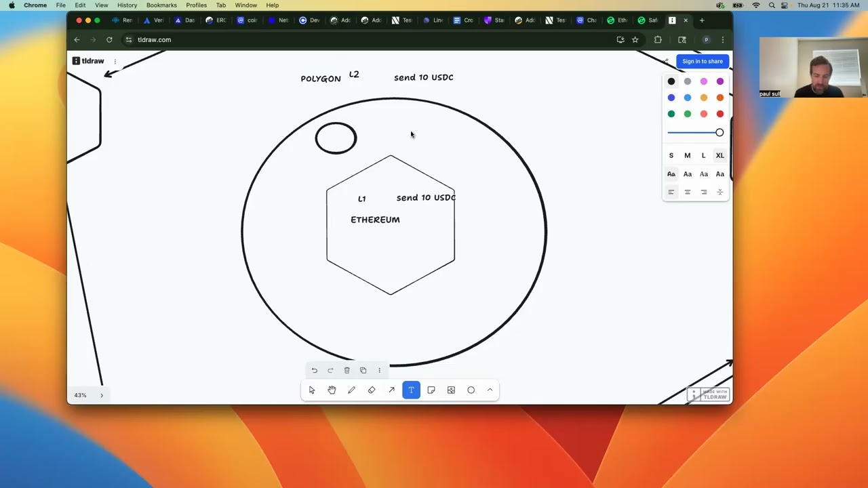Image resolution: width=868 pixels, height=488 pixels.
Task: Open a new browser tab
Action: (x=702, y=20)
